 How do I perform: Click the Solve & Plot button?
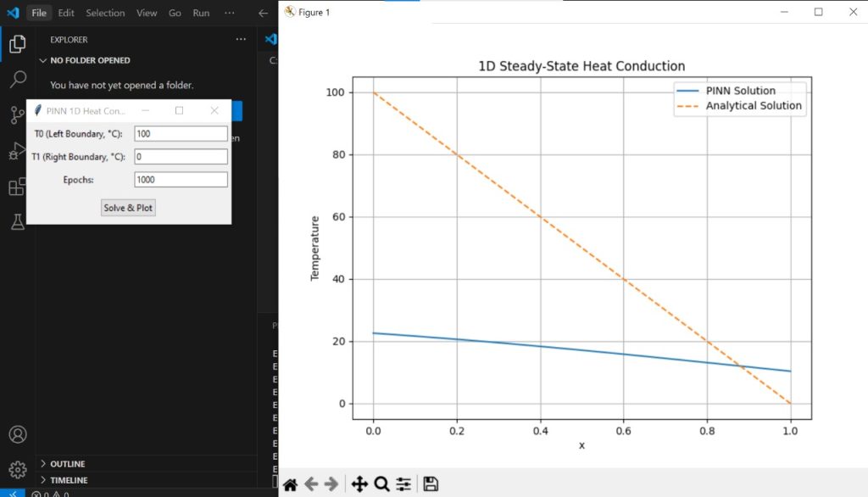128,208
